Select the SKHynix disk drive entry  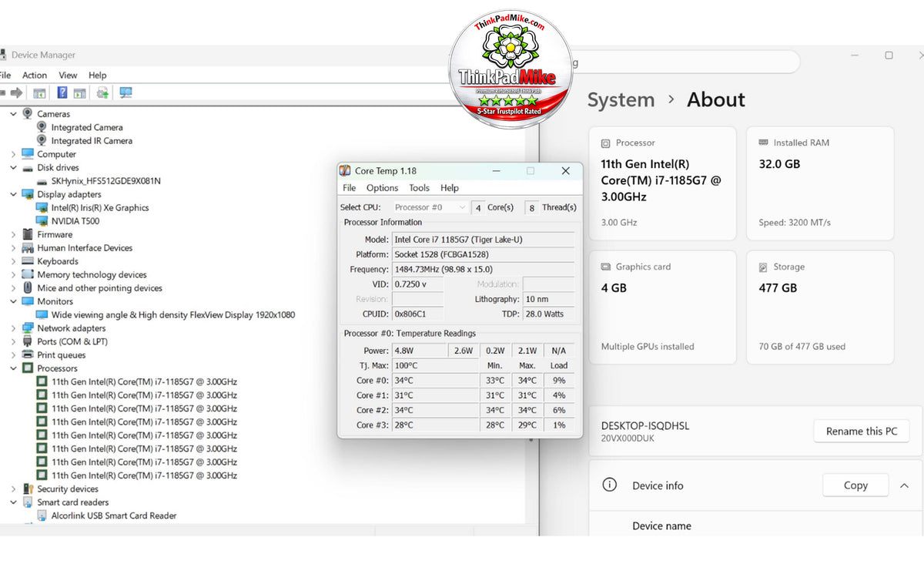tap(105, 181)
